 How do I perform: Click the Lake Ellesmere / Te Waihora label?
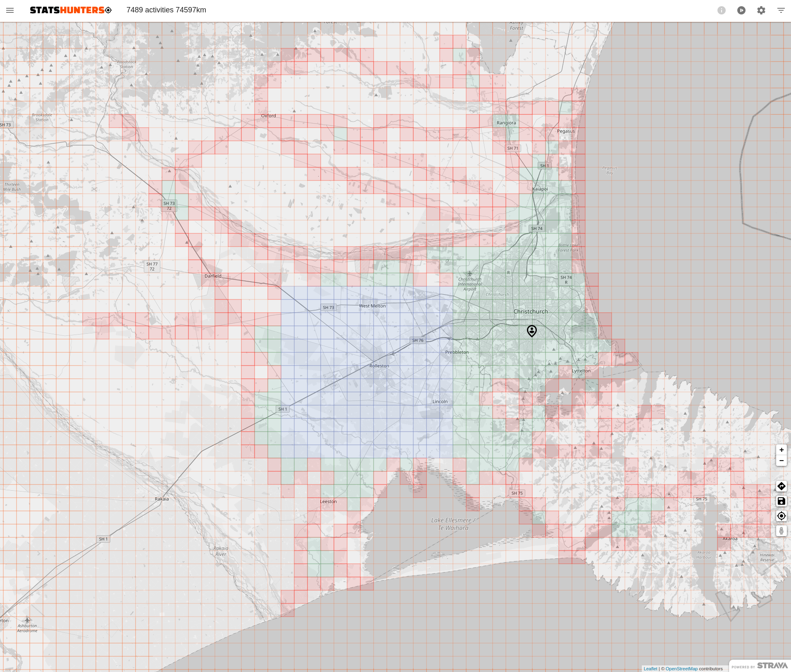[453, 524]
